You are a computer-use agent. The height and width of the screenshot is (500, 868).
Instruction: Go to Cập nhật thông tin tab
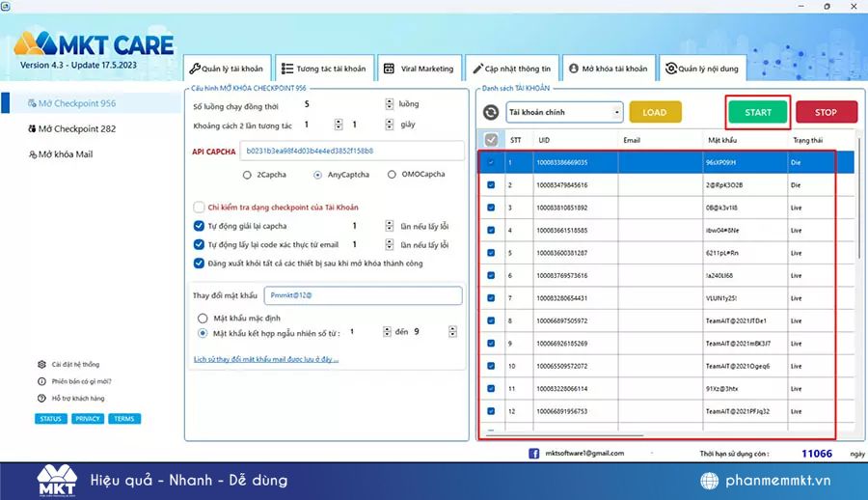click(x=512, y=69)
